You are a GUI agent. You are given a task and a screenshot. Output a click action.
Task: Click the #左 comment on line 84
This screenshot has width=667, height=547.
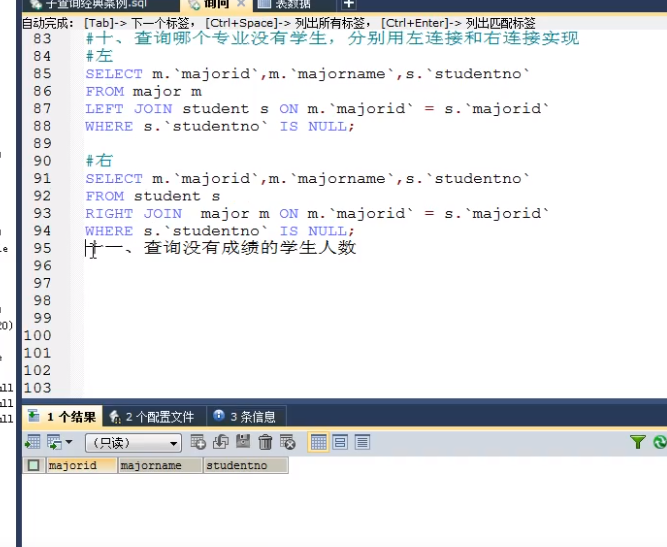click(99, 56)
